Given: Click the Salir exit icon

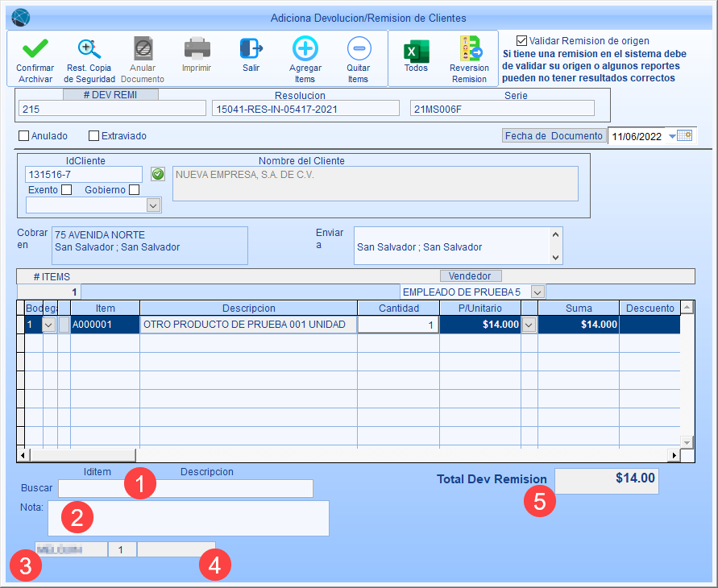Looking at the screenshot, I should click(251, 48).
